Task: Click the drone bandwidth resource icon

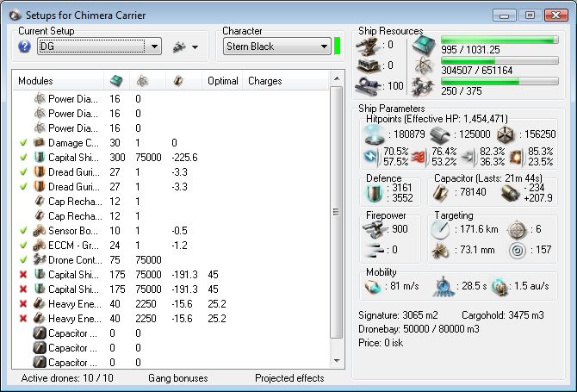Action: click(x=424, y=87)
